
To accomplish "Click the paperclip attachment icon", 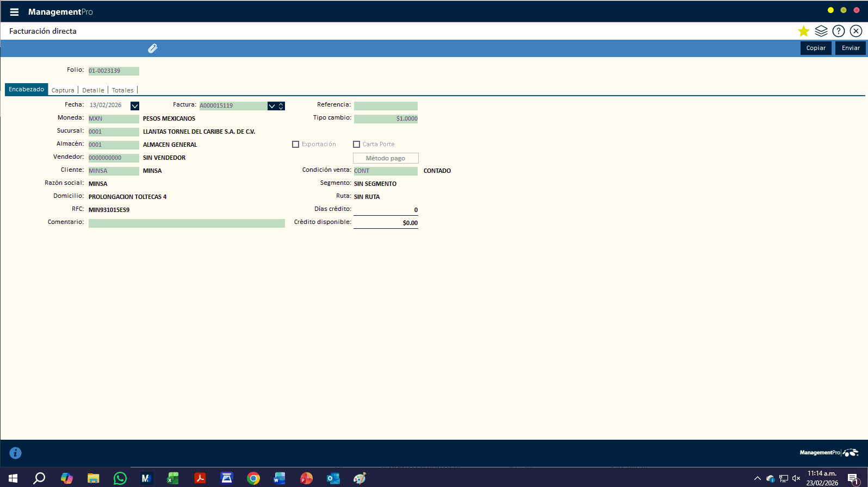I will click(x=153, y=48).
